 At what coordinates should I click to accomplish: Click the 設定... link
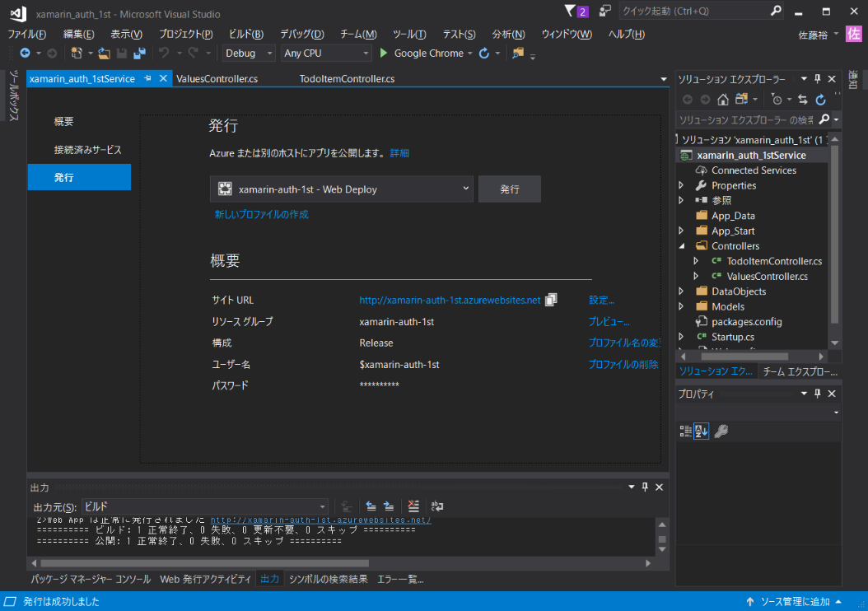coord(602,300)
